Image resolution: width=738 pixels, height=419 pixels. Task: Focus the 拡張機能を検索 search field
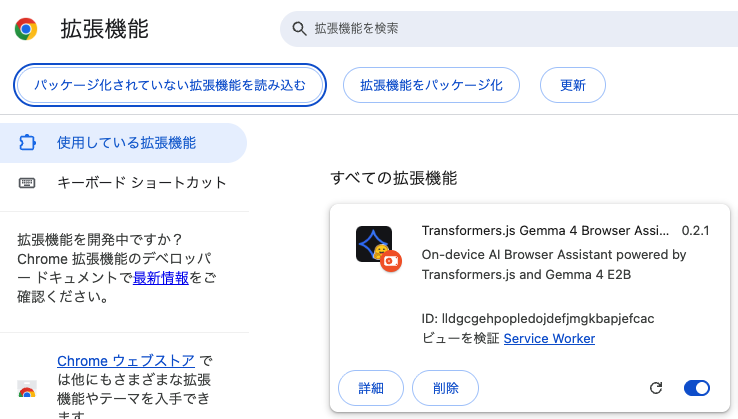(x=500, y=29)
